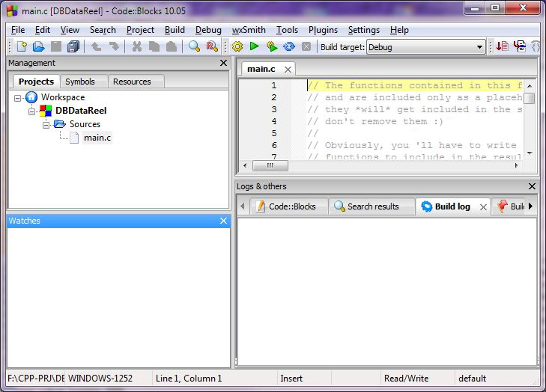Image resolution: width=546 pixels, height=392 pixels.
Task: Click the Copy icon in toolbar
Action: click(154, 46)
